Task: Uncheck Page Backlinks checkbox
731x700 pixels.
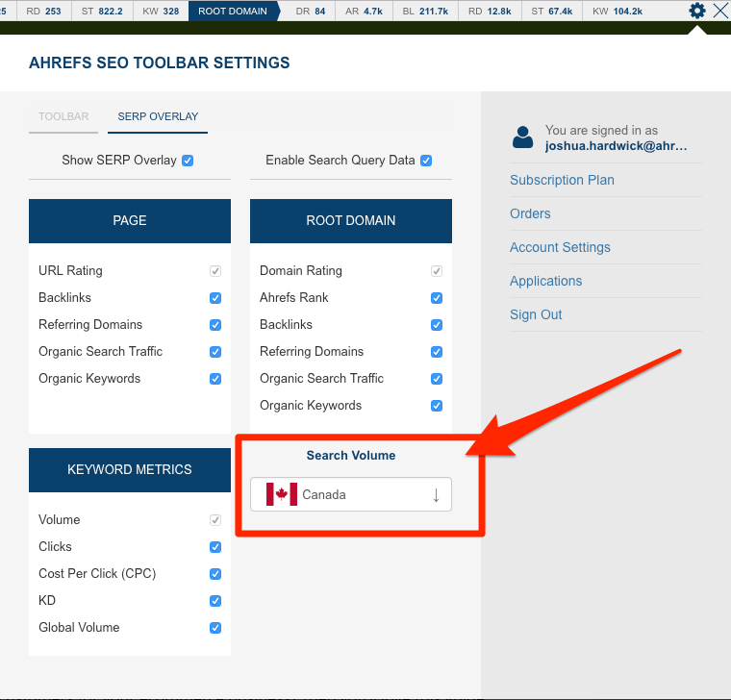Action: coord(215,298)
